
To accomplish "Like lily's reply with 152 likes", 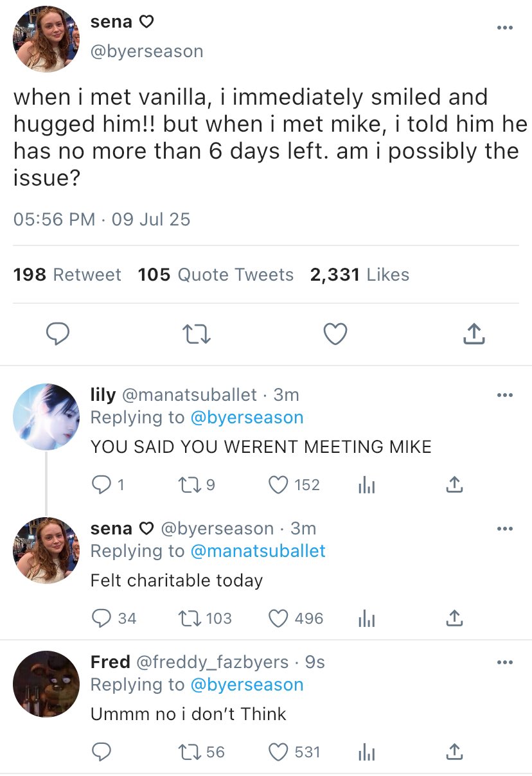I will [x=278, y=485].
